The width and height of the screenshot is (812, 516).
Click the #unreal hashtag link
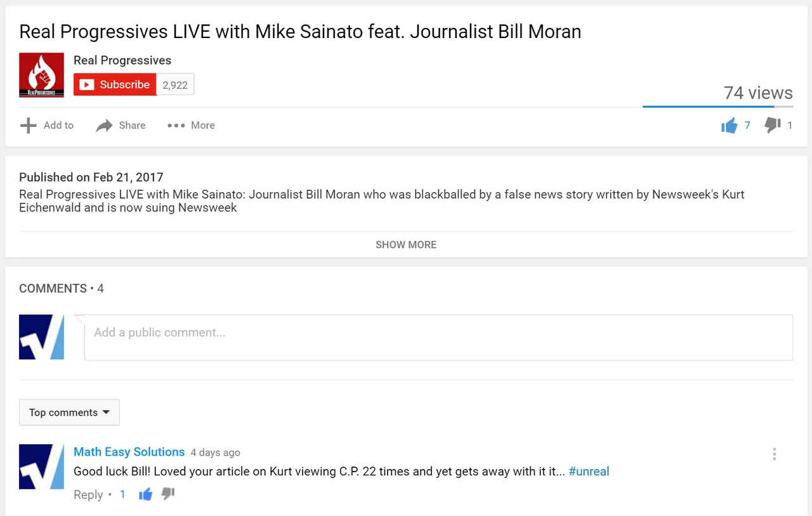click(589, 472)
